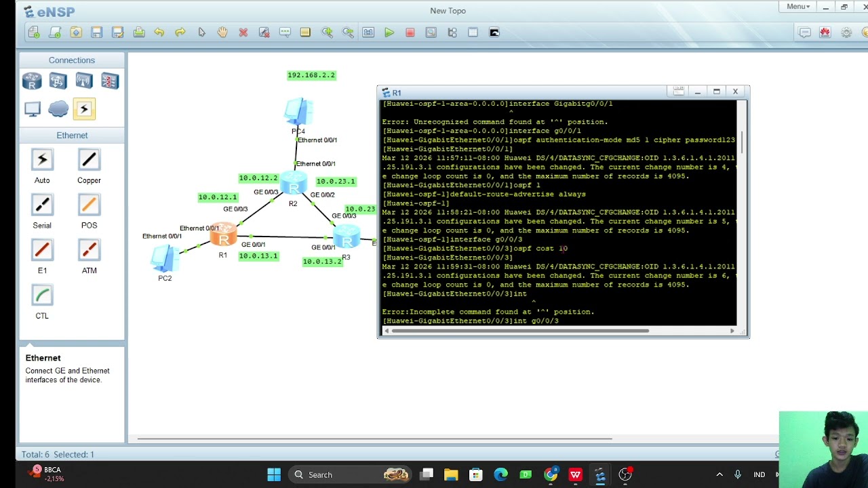Open Google Chrome from the taskbar
The image size is (868, 488).
pos(551,474)
